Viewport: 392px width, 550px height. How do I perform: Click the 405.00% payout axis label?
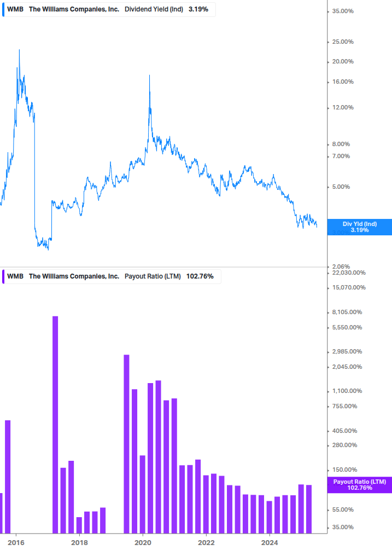344,431
